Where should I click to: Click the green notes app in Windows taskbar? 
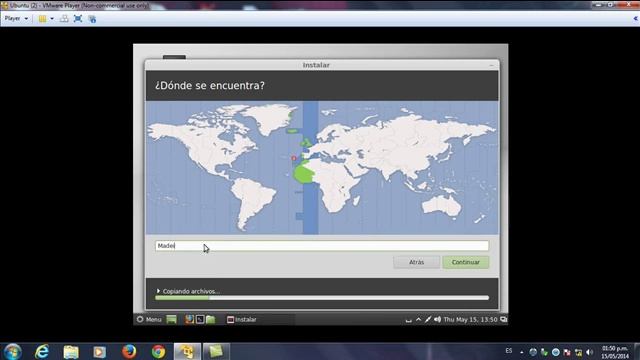pos(216,351)
